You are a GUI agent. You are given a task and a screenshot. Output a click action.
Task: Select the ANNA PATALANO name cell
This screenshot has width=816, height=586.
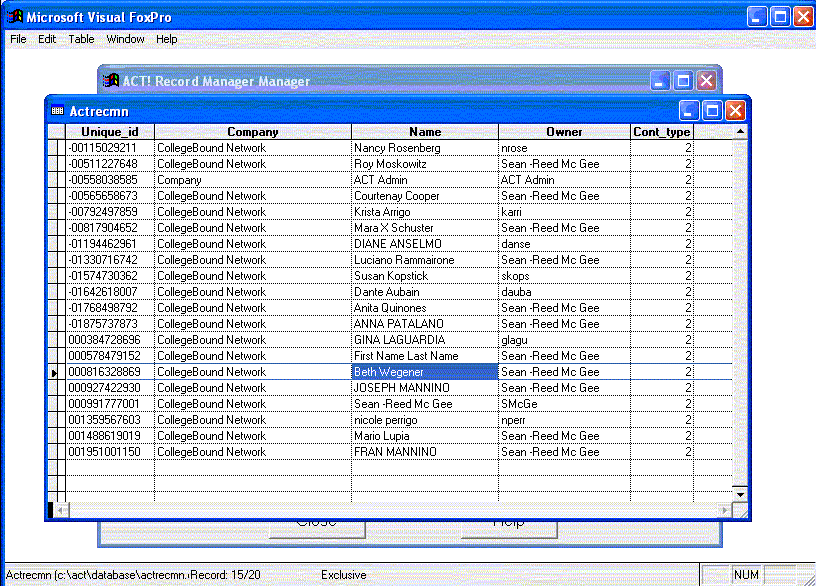click(x=425, y=324)
